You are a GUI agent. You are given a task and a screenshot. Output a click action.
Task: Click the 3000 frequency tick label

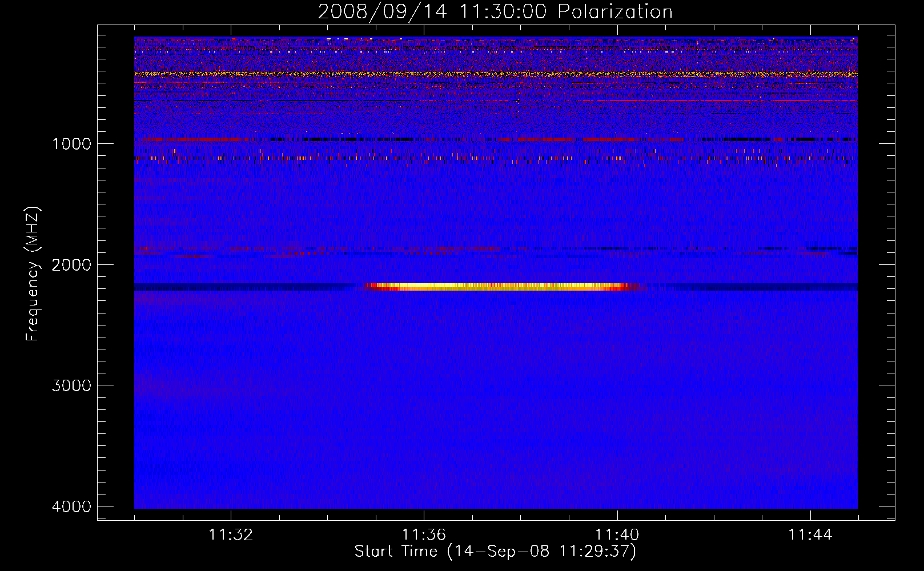point(71,385)
